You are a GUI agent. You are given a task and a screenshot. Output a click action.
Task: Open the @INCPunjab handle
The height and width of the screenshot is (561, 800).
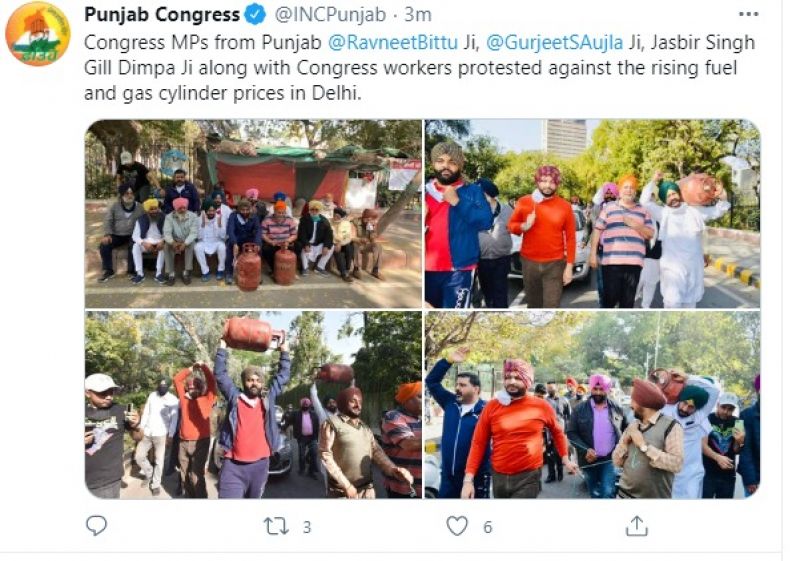[331, 15]
